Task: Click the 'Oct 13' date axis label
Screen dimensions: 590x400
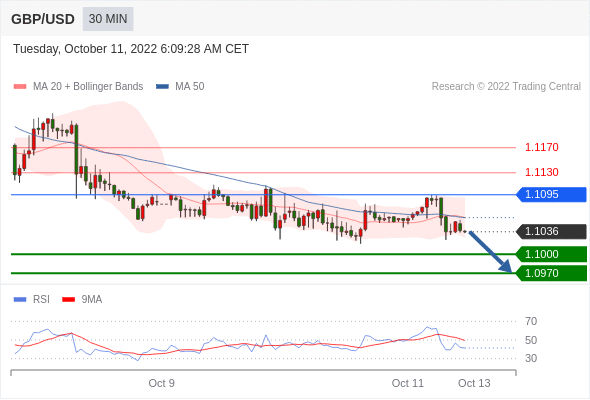Action: pyautogui.click(x=474, y=383)
